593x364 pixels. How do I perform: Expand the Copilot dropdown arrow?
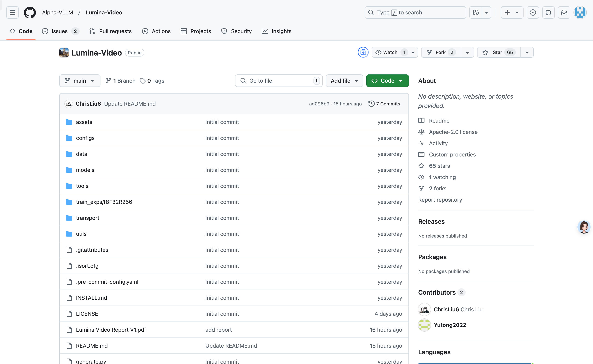(x=486, y=12)
